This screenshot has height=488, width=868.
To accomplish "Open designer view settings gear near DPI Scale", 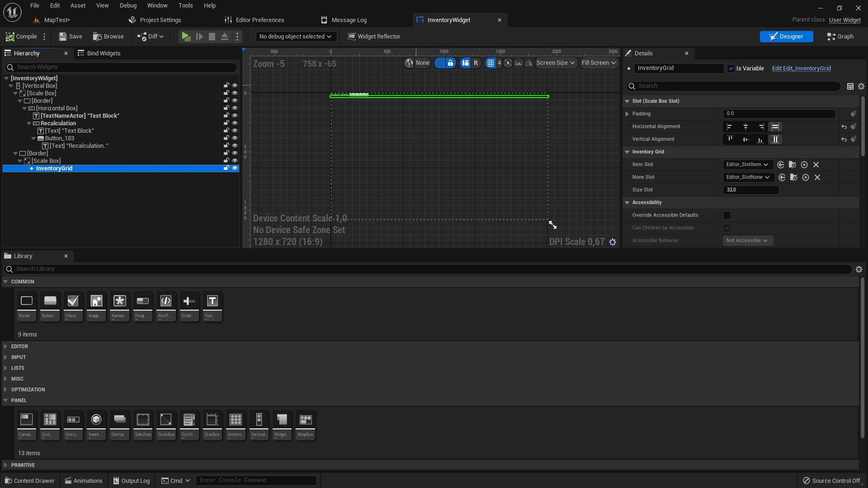I will [613, 242].
